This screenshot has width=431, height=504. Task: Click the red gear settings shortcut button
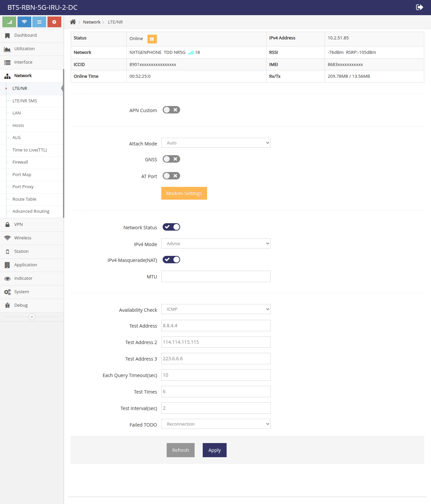(54, 22)
